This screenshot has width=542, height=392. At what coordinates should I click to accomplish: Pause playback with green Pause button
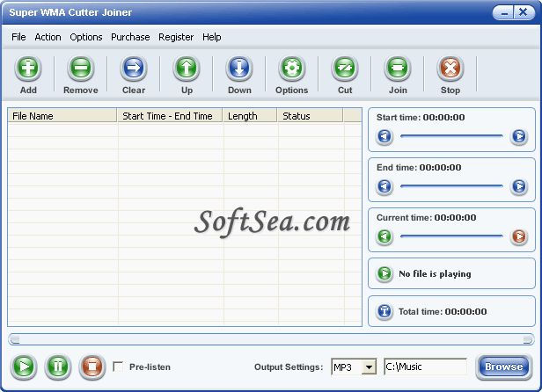coord(58,367)
